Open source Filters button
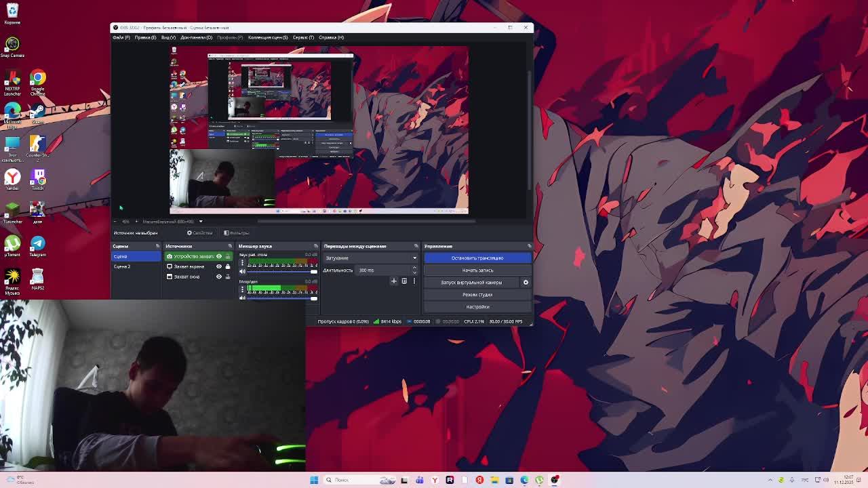 (x=237, y=232)
